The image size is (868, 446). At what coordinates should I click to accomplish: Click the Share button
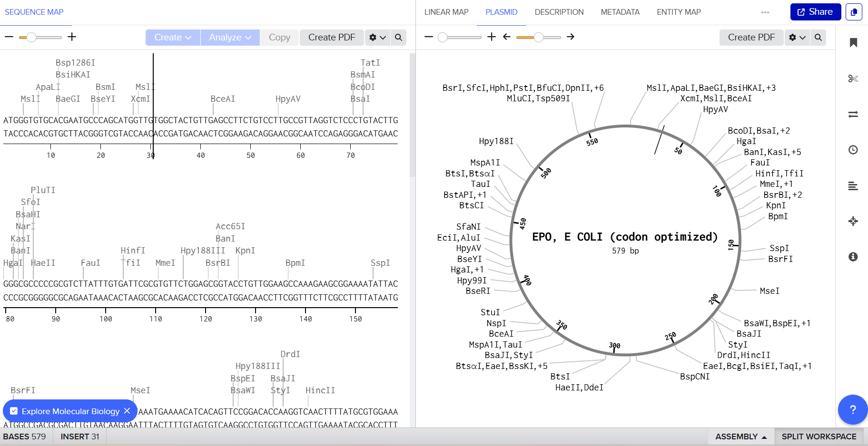tap(815, 12)
